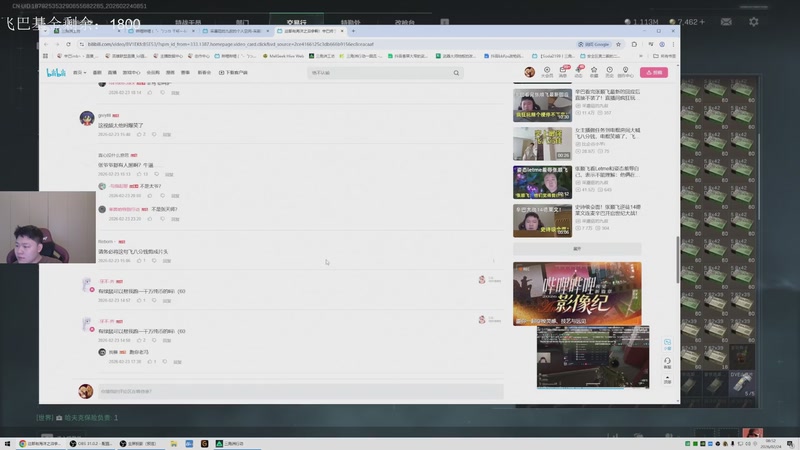The image size is (800, 450).
Task: Open the MeiGeek Hive Web bookmark
Action: point(283,56)
